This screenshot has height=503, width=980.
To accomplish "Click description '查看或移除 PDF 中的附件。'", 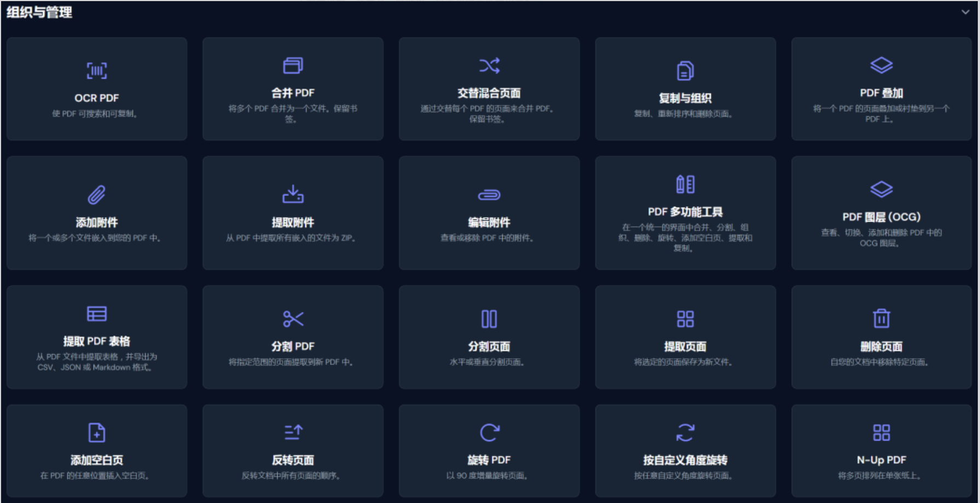I will [x=487, y=238].
